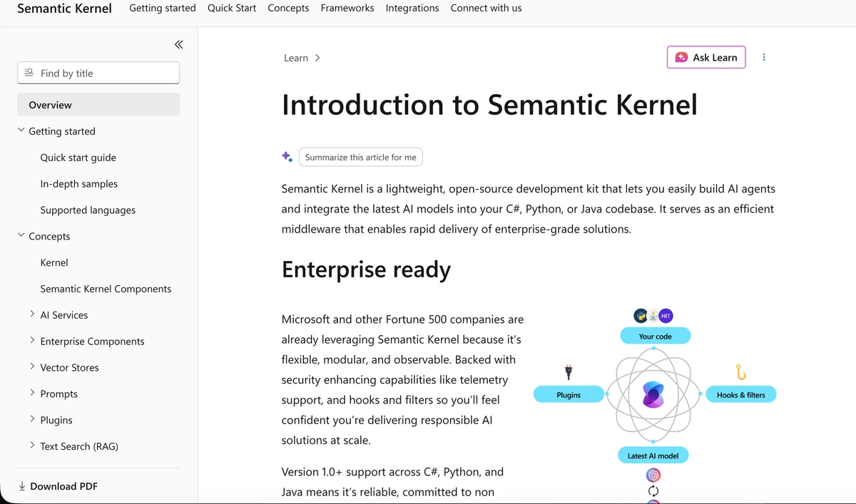Viewport: 856px width, 504px height.
Task: Collapse the Getting started section
Action: point(21,130)
